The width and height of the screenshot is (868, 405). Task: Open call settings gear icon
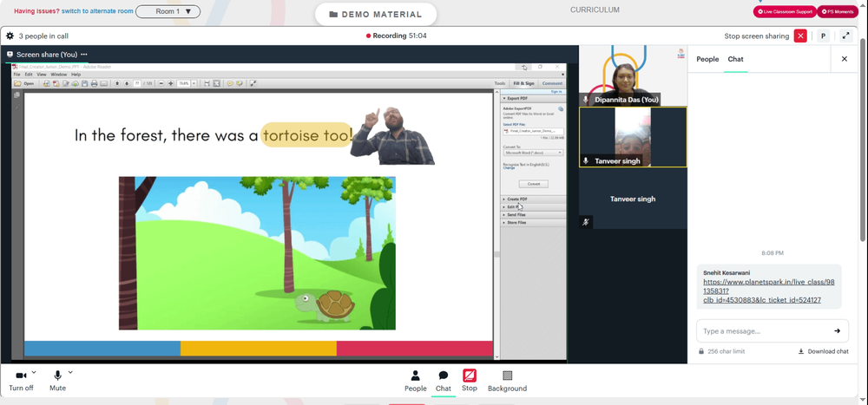click(x=10, y=36)
